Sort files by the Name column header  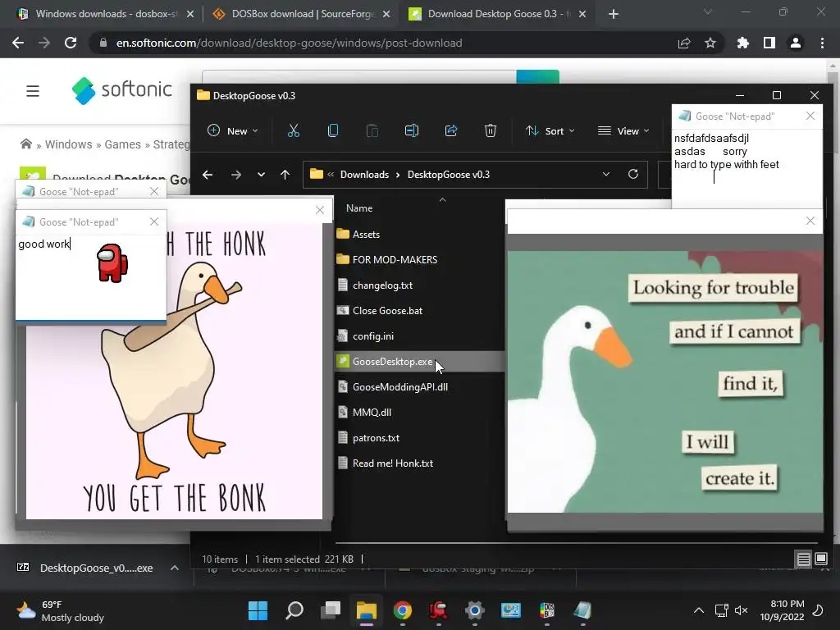359,208
